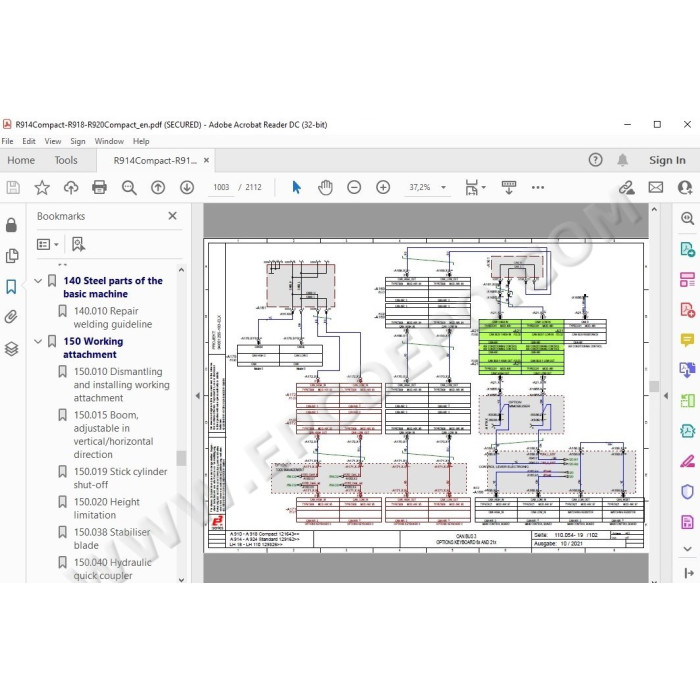This screenshot has width=700, height=700.
Task: Activate the selection arrow tool
Action: tap(296, 188)
